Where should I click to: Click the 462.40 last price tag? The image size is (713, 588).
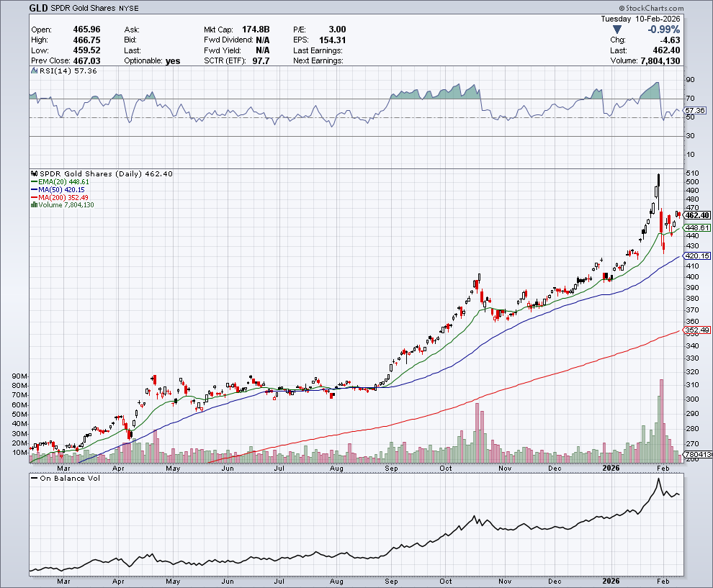tap(698, 215)
